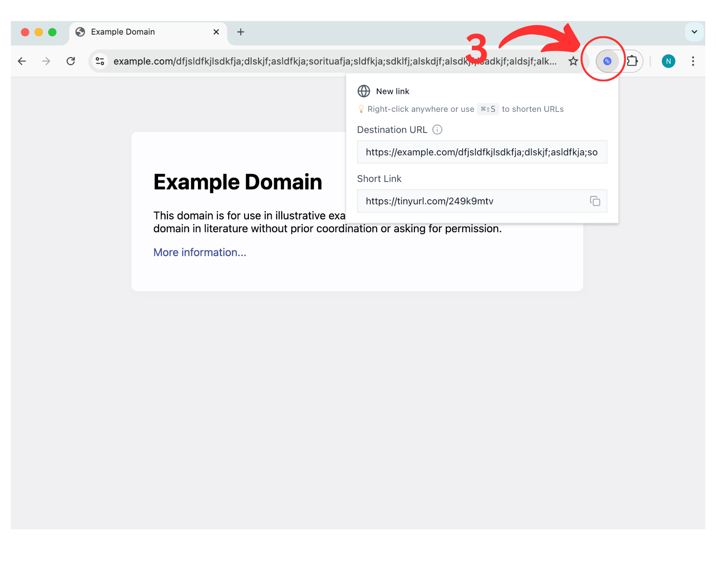Expand the tab search chevron top right
Viewport: 716px width, 588px height.
click(694, 32)
